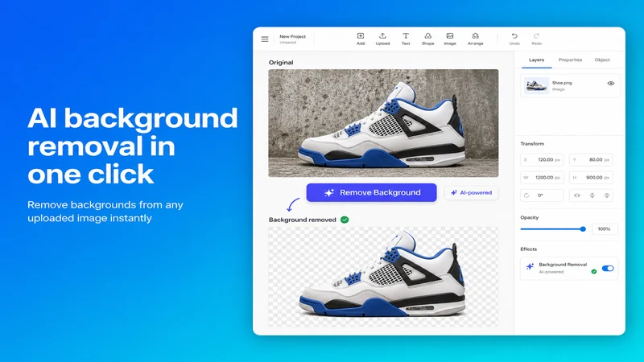Click the Undo icon
The width and height of the screenshot is (644, 362).
click(x=514, y=36)
